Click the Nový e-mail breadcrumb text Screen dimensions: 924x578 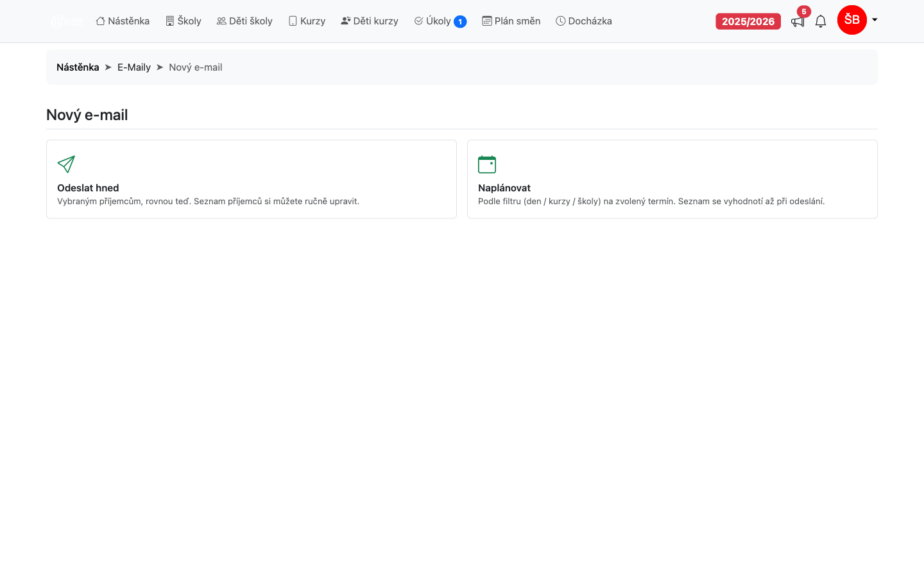(196, 67)
